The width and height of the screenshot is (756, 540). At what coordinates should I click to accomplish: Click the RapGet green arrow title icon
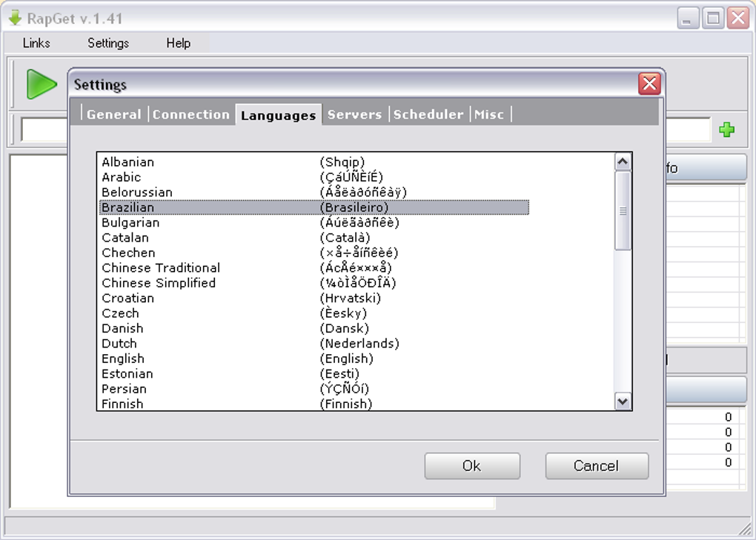pos(15,19)
